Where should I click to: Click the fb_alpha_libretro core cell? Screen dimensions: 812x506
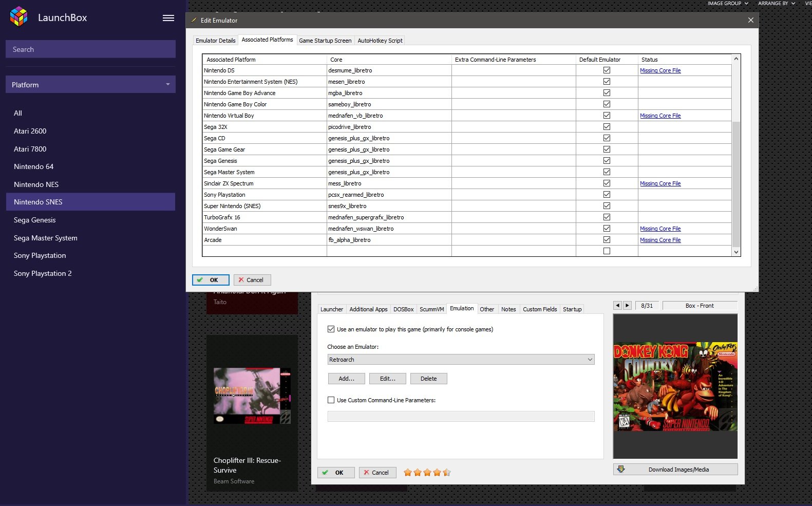pyautogui.click(x=389, y=240)
